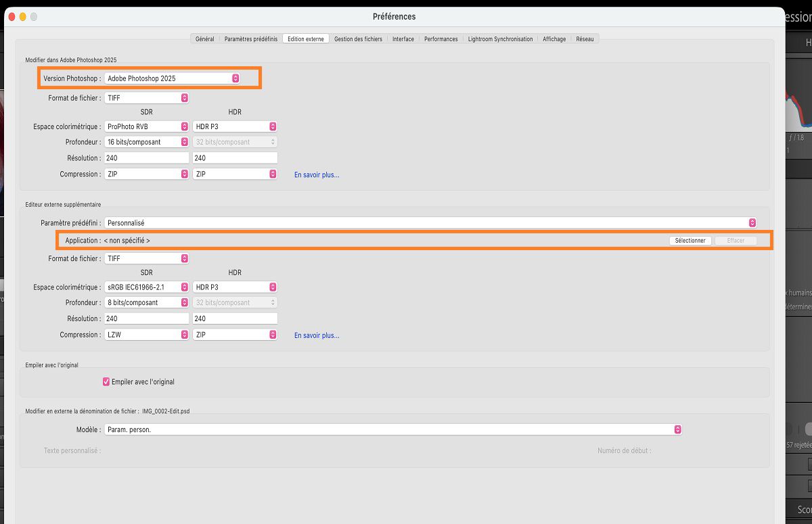
Task: Click the Sélectionner application button
Action: point(690,241)
